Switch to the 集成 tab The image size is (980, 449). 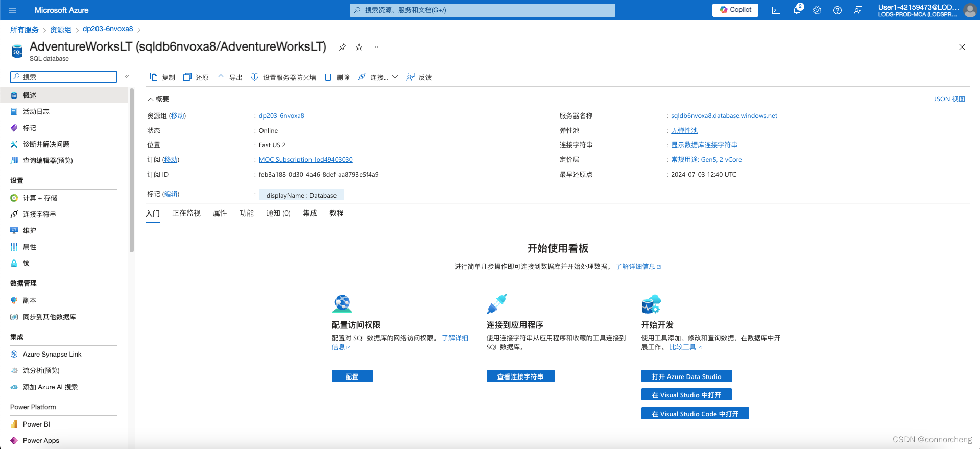(310, 214)
